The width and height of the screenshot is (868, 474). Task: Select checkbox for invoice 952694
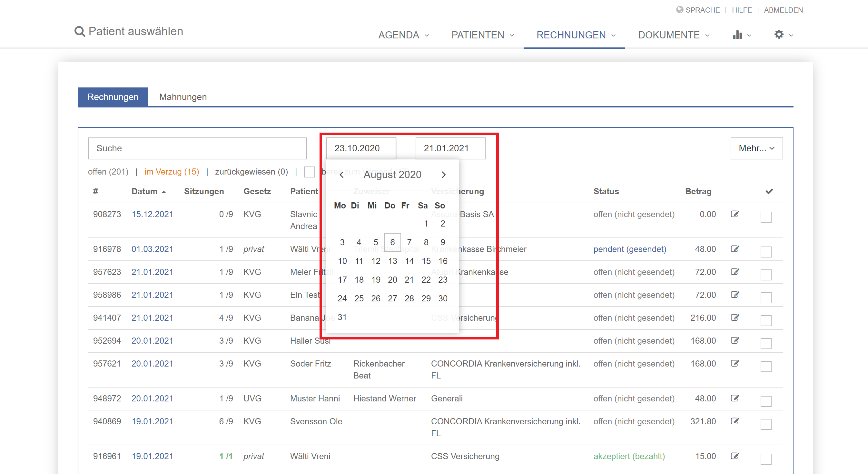tap(766, 344)
